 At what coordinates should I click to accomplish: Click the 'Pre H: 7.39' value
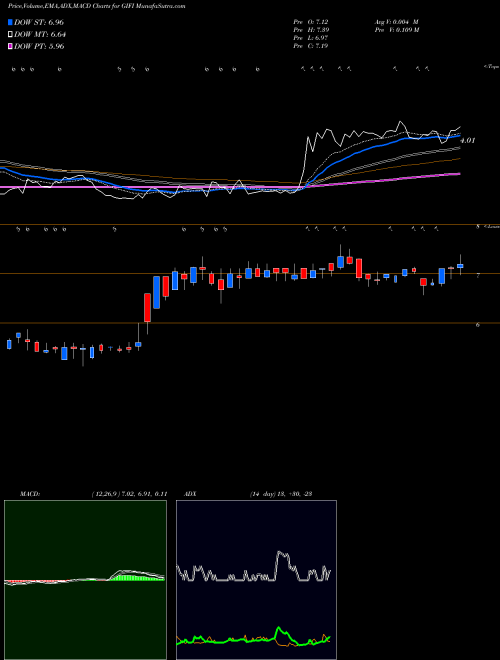[311, 30]
